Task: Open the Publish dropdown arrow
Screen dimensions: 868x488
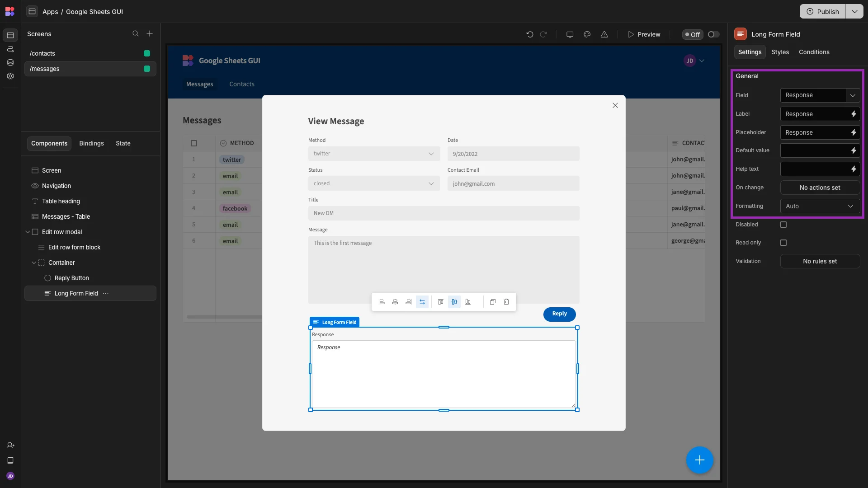Action: (x=854, y=12)
